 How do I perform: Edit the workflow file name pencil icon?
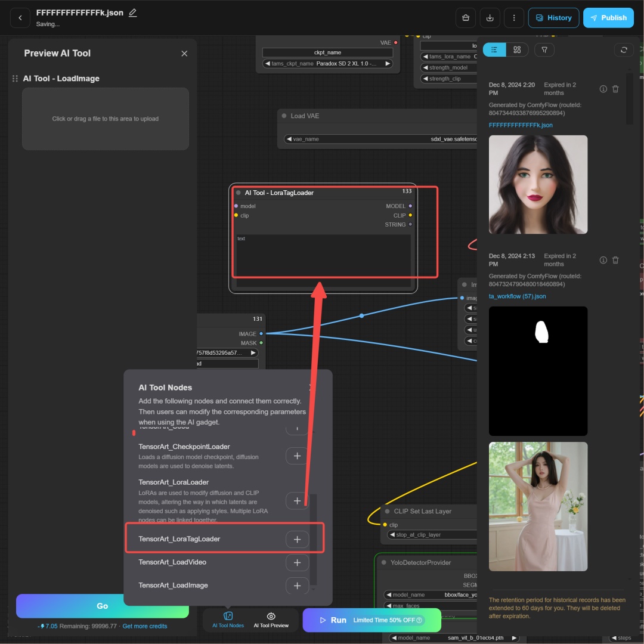click(x=133, y=13)
